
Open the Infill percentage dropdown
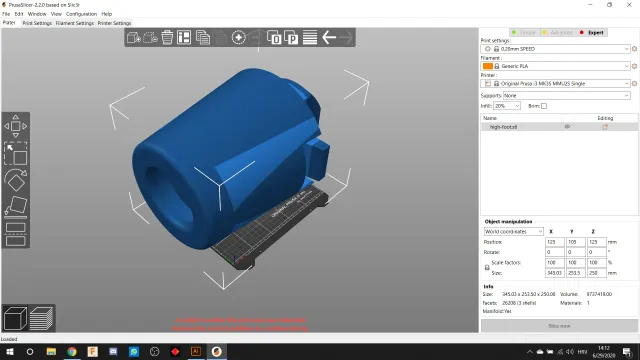click(x=507, y=106)
